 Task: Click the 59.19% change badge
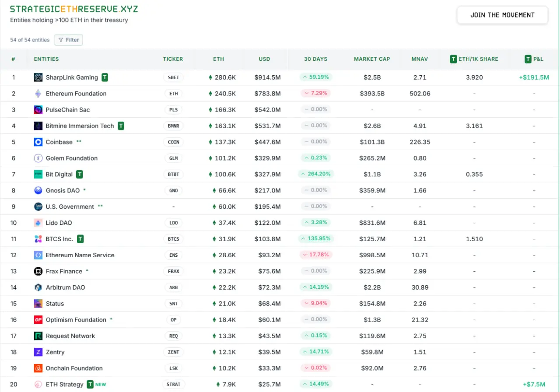(x=315, y=77)
